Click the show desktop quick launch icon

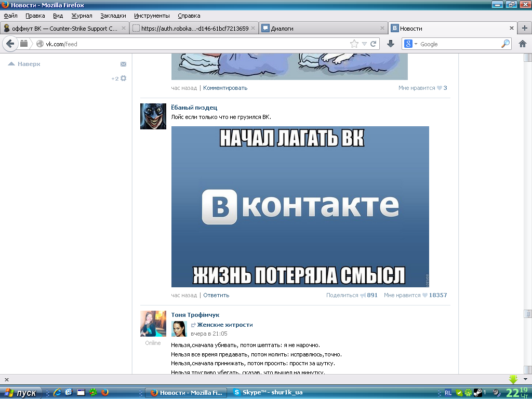pyautogui.click(x=81, y=393)
